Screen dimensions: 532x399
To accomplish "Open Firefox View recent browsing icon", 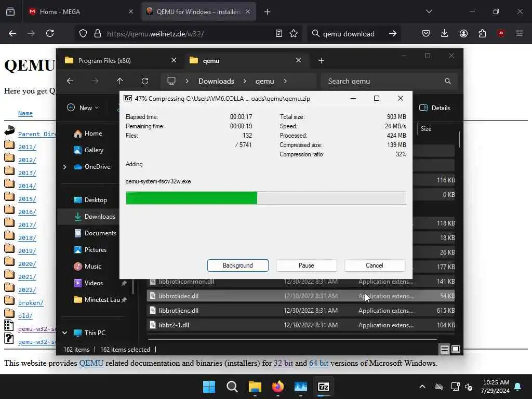I will (x=10, y=11).
